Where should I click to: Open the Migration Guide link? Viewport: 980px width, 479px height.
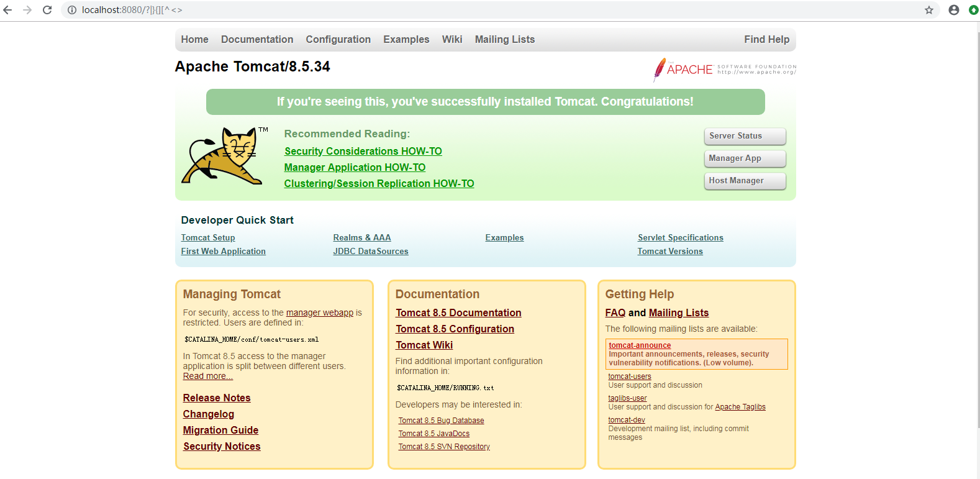[220, 430]
